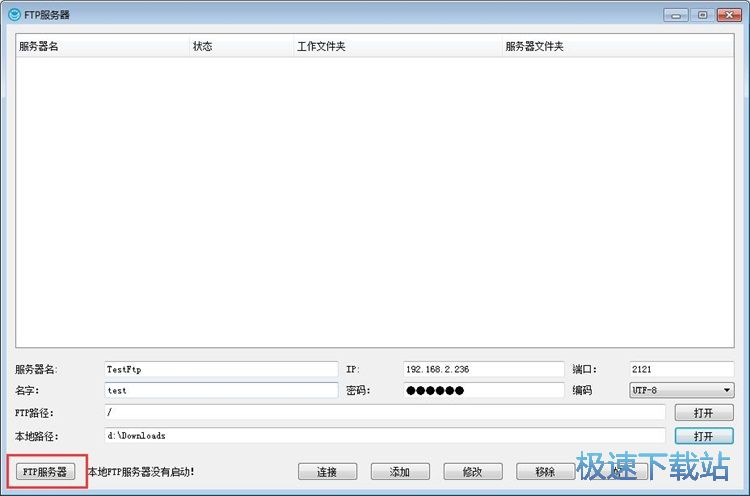Focus the 密码 password field

(x=484, y=390)
